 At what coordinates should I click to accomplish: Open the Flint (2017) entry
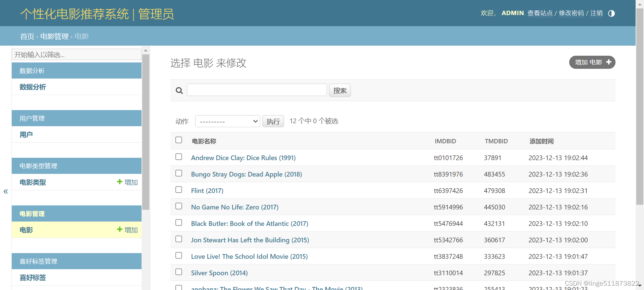(207, 191)
